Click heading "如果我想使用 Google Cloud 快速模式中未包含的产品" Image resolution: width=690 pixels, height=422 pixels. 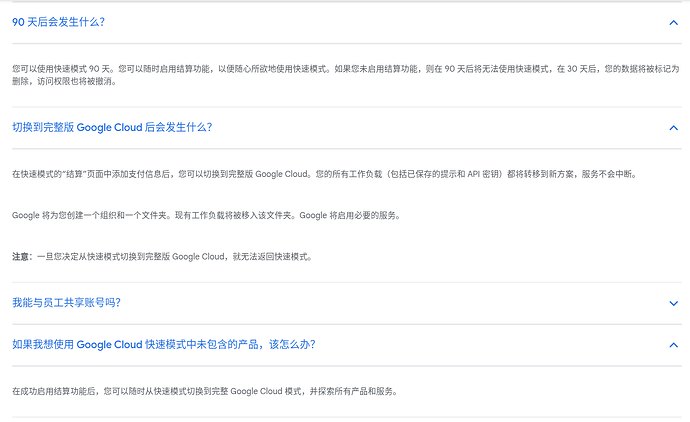164,344
